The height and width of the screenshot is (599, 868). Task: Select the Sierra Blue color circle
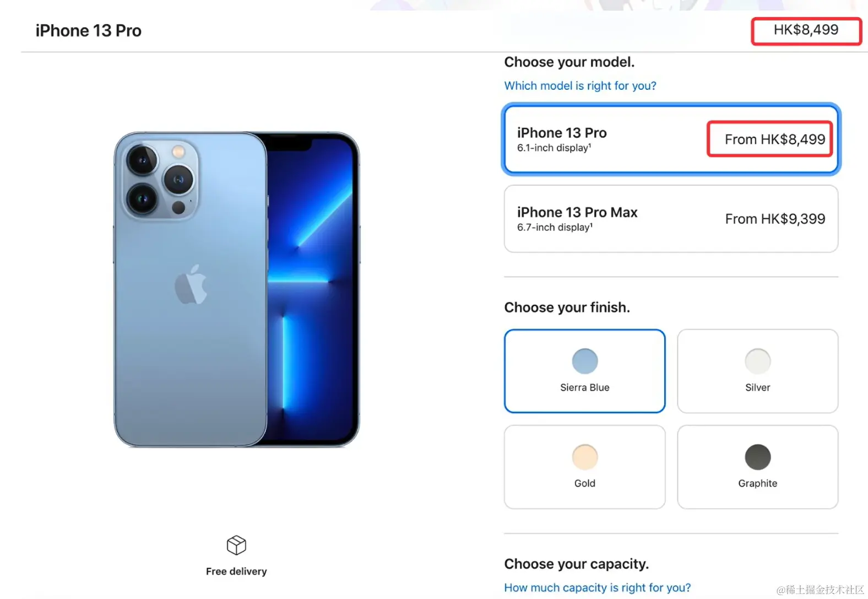pos(584,361)
